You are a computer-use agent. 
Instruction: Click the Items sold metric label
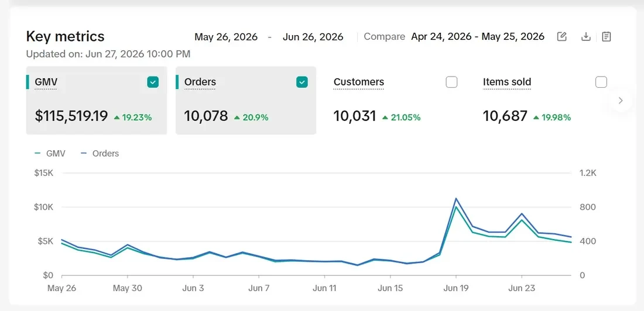(507, 82)
